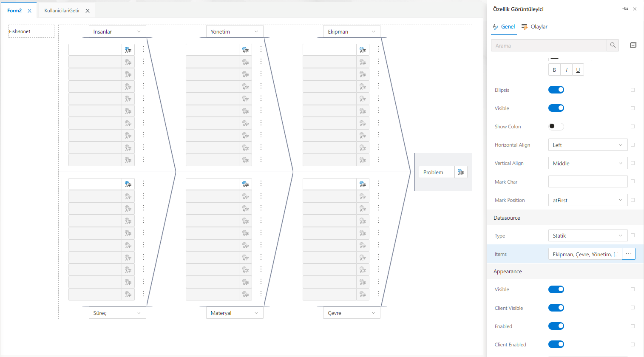Check the binding box beside Client Visible
The width and height of the screenshot is (644, 357).
(633, 307)
